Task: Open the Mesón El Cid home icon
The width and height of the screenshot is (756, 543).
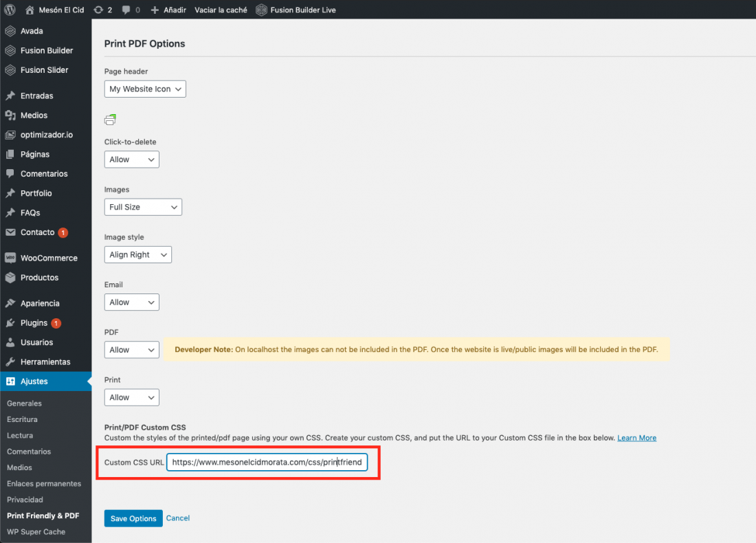Action: 30,10
